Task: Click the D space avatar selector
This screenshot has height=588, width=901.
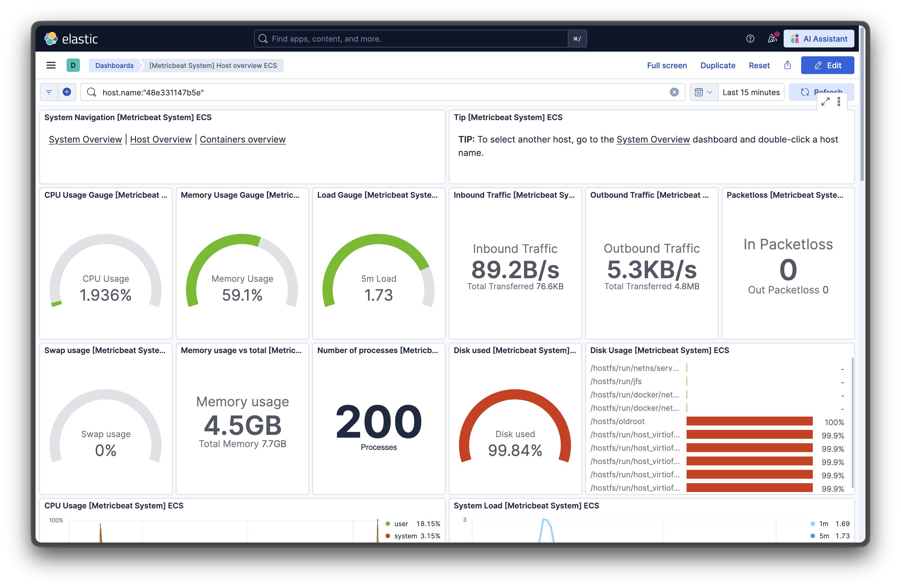Action: (73, 65)
